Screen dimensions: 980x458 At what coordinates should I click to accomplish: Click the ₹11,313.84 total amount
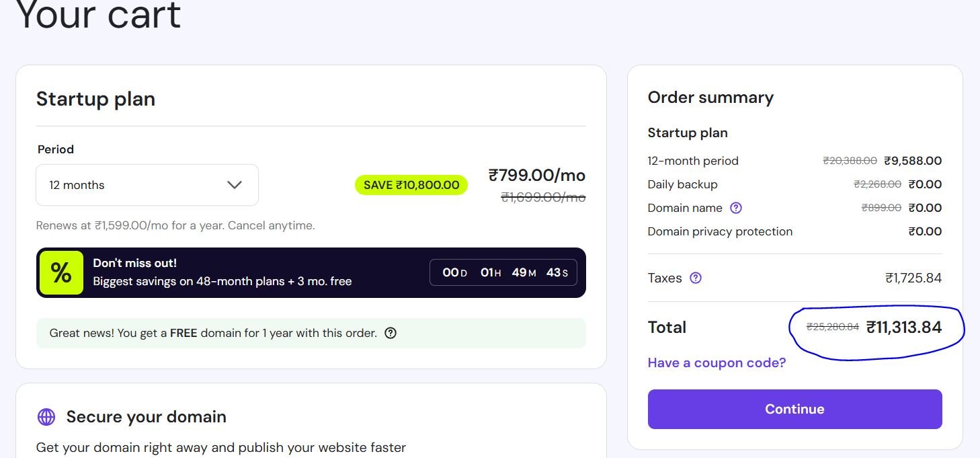click(x=903, y=328)
